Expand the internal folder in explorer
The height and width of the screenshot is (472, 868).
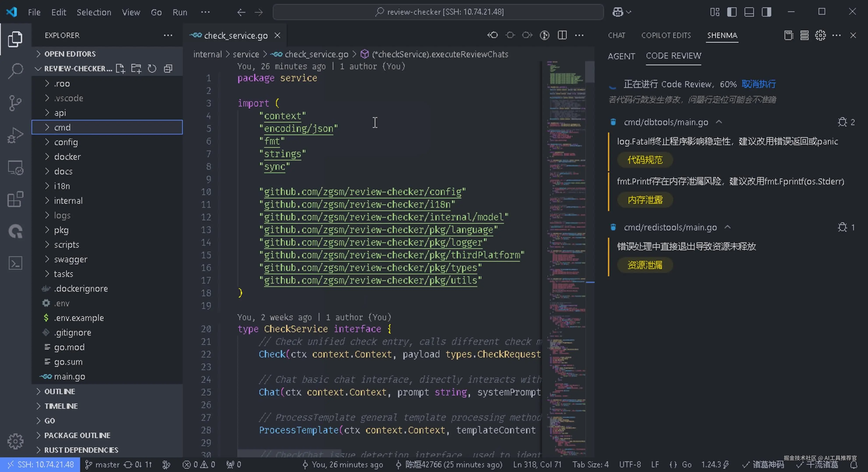pos(68,201)
